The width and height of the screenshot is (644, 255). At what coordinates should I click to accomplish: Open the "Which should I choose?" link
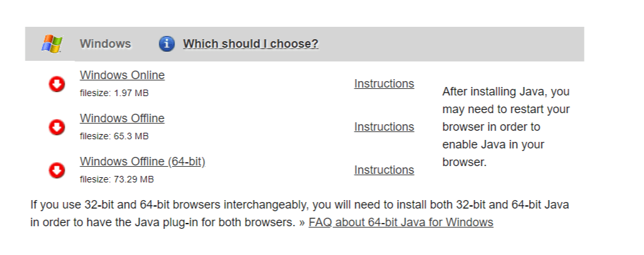[x=251, y=44]
